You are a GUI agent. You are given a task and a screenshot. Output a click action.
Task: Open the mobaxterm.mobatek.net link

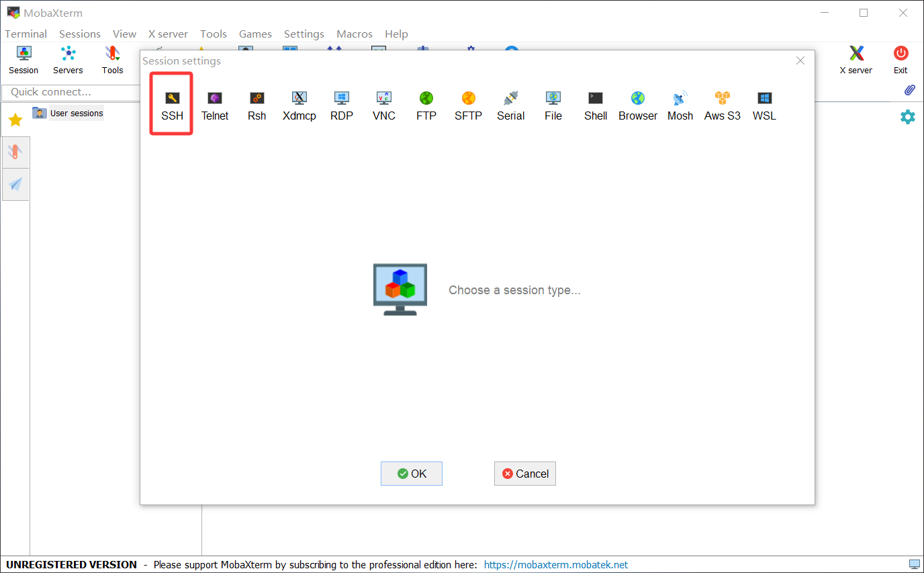(556, 565)
